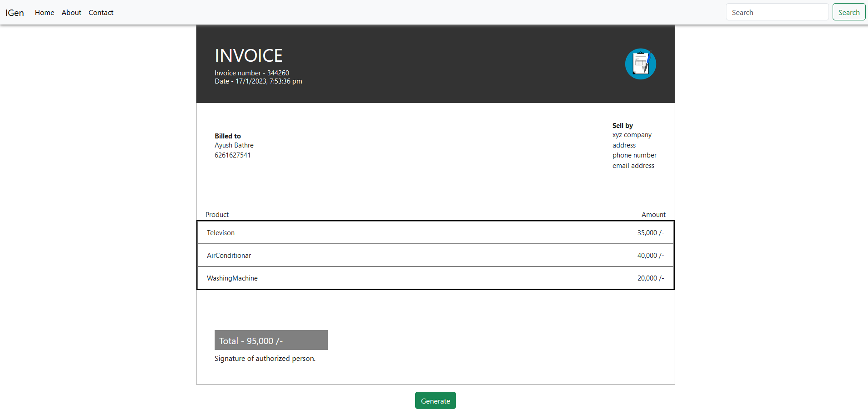
Task: Click the blue clipboard invoice logo icon
Action: [640, 64]
